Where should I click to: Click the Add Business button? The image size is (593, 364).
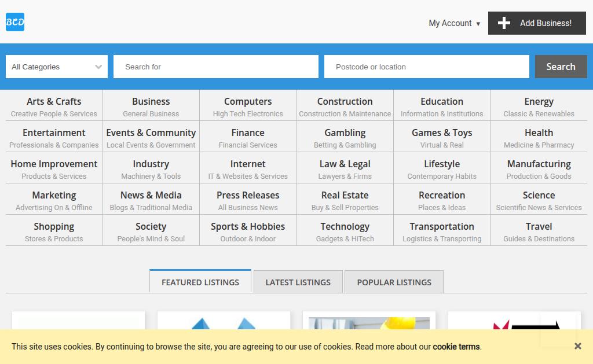tap(537, 23)
